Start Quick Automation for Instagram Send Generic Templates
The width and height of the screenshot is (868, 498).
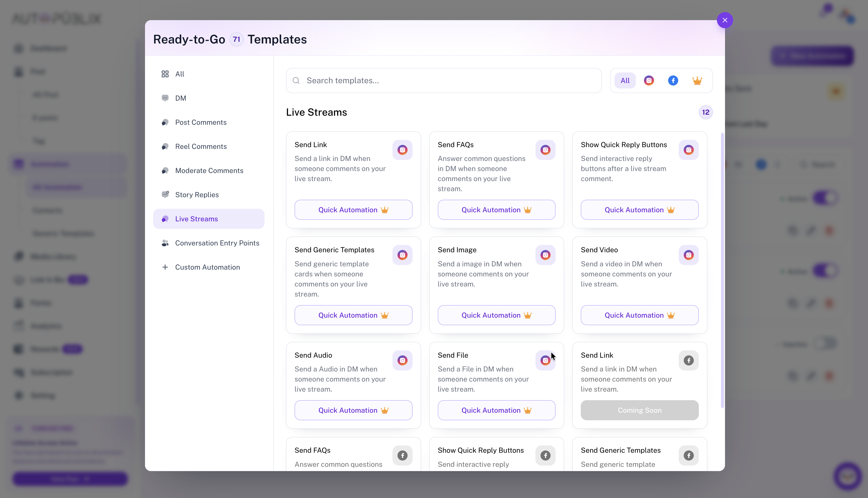click(353, 315)
